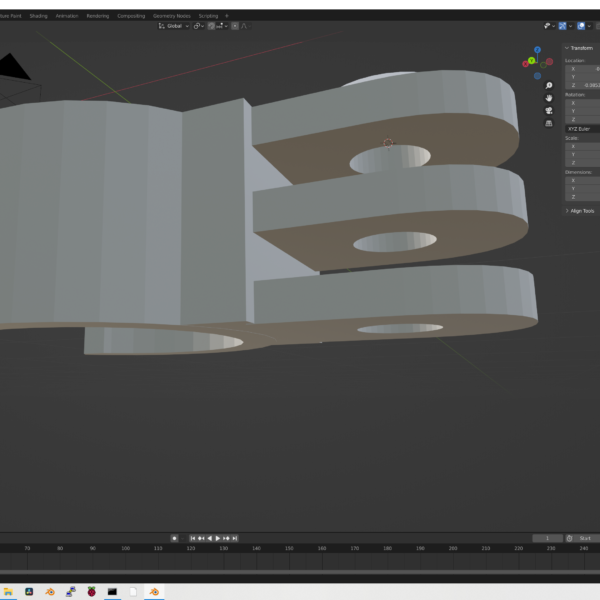
Task: Switch to the Geometry Nodes workspace tab
Action: [x=171, y=16]
